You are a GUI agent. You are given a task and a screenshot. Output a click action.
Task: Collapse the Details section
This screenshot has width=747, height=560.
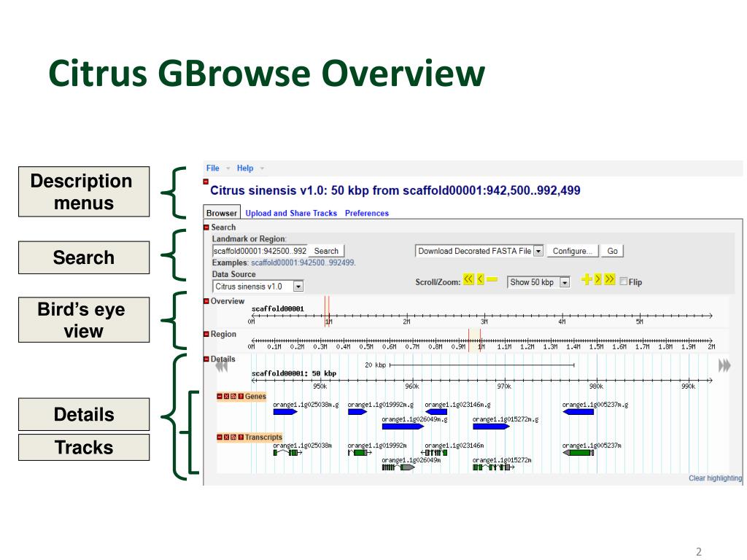point(206,359)
